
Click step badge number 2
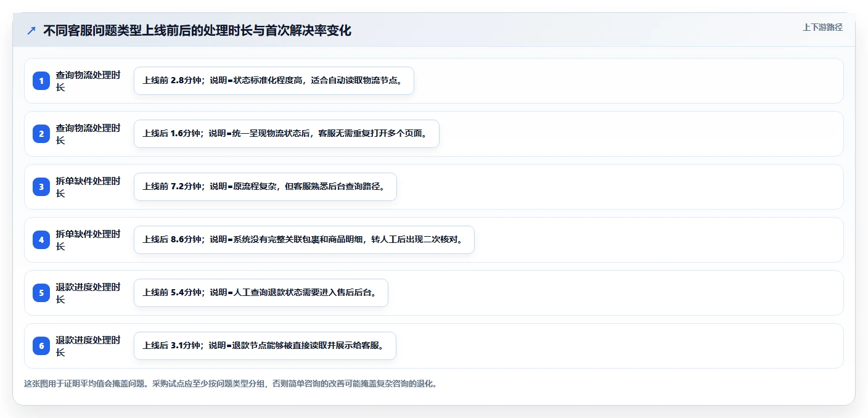point(41,134)
